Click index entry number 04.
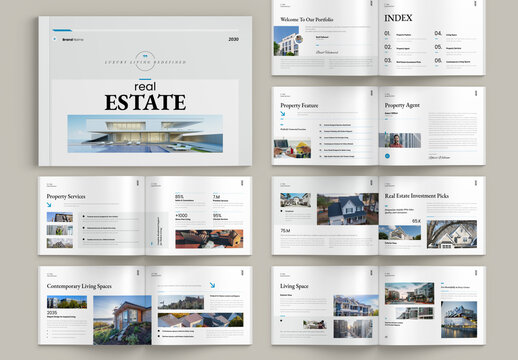Image resolution: width=518 pixels, height=360 pixels. [x=438, y=33]
